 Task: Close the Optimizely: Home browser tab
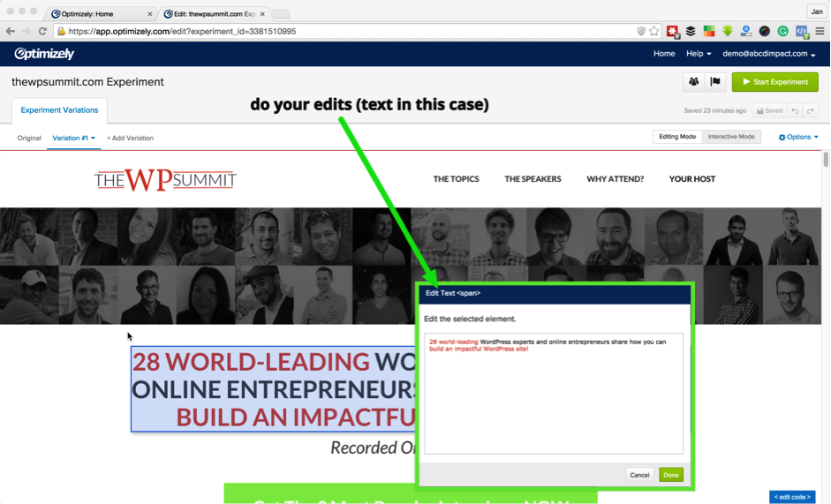150,14
